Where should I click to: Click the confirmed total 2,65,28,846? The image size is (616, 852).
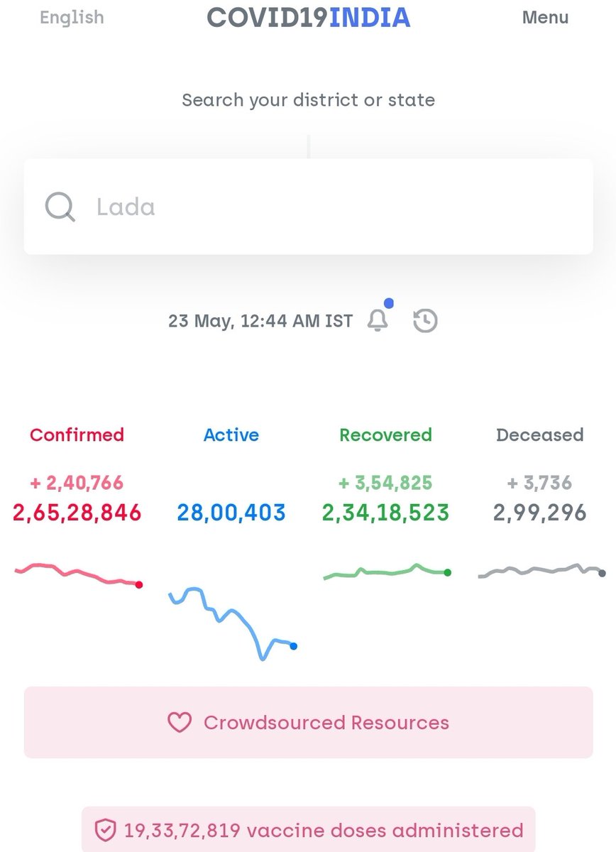click(77, 513)
